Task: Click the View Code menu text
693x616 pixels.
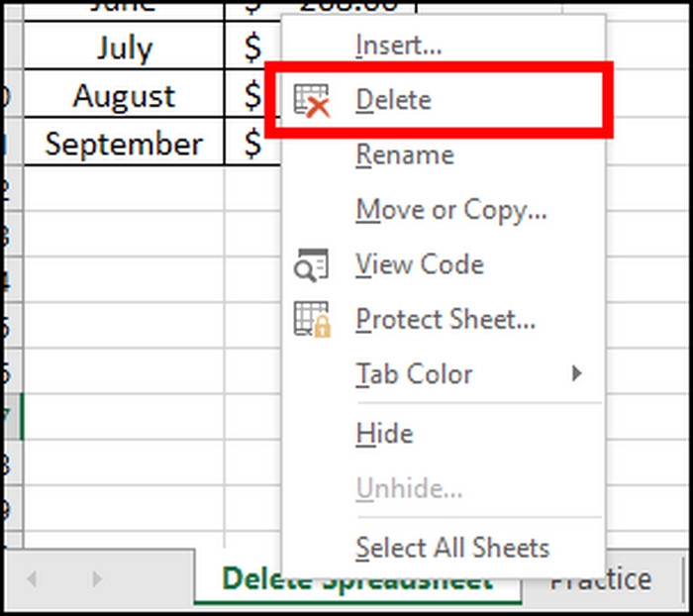Action: point(420,264)
